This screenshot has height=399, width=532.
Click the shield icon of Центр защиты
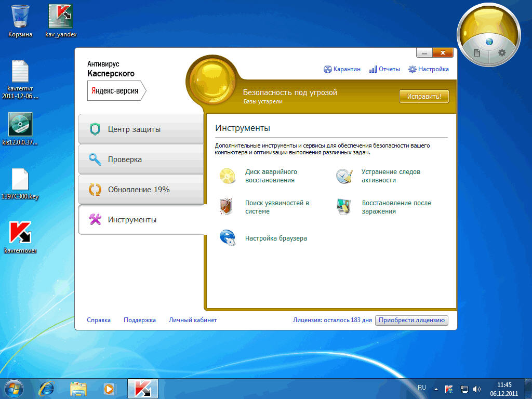[95, 129]
